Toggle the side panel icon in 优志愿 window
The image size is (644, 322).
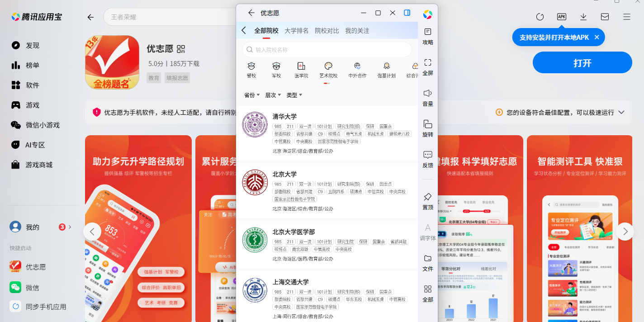[x=407, y=13]
